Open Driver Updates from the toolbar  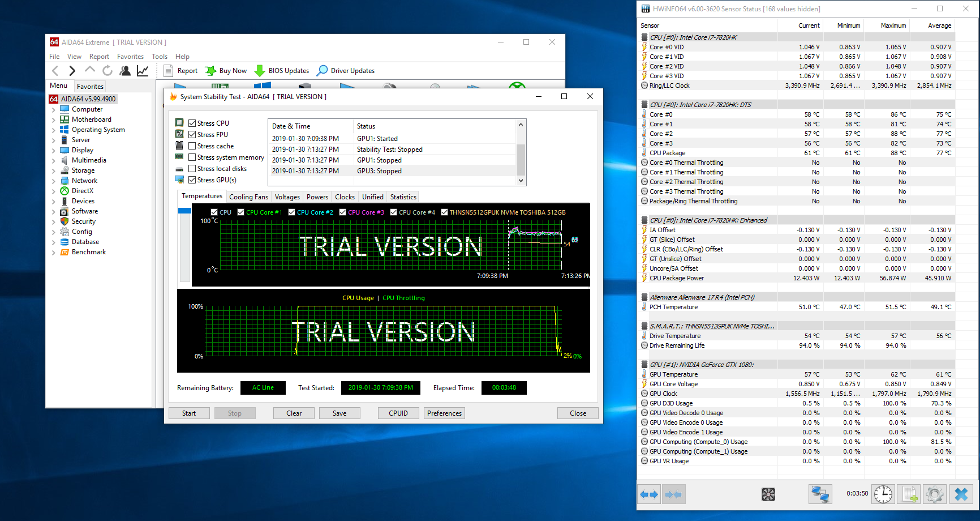click(346, 71)
